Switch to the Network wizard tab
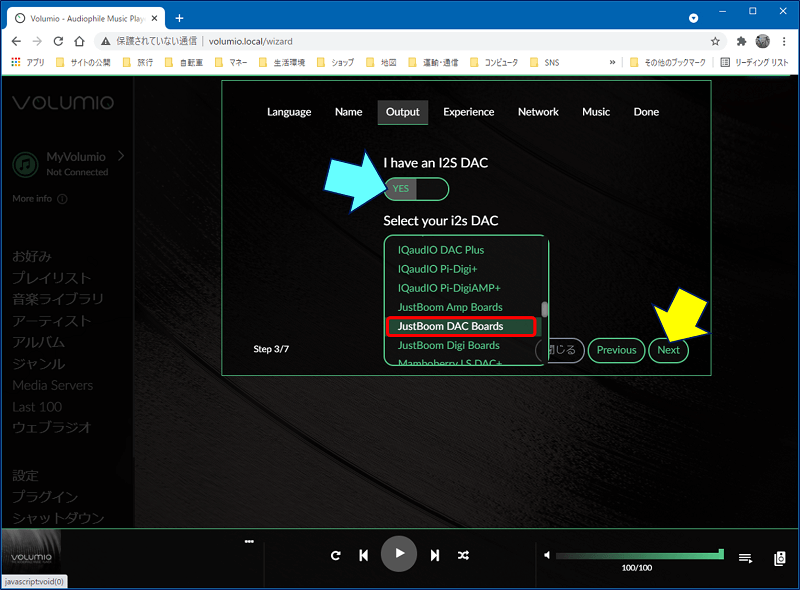This screenshot has height=590, width=800. (x=538, y=112)
